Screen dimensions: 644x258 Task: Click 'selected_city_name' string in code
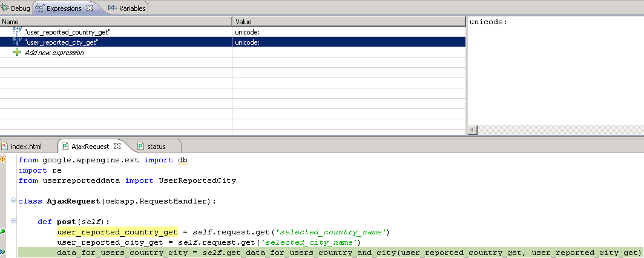tap(310, 242)
